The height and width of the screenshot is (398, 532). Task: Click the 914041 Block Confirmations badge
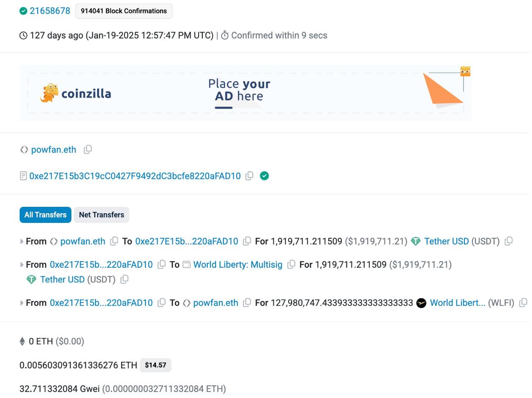[124, 11]
